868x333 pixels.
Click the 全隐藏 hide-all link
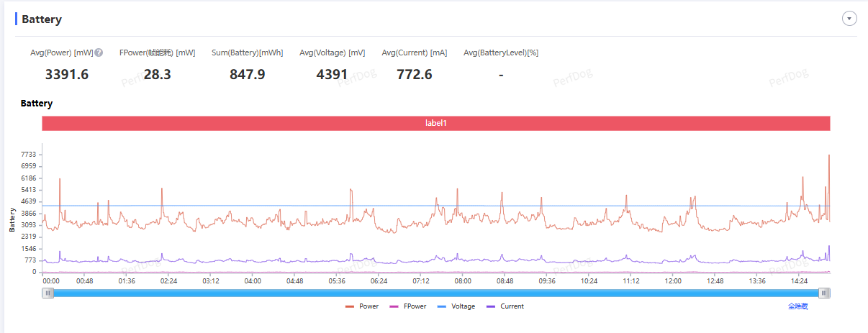click(x=797, y=306)
